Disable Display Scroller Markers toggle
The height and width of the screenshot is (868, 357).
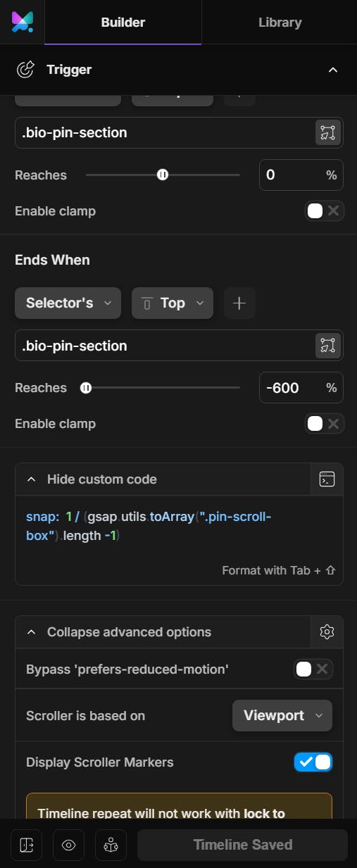pos(313,762)
